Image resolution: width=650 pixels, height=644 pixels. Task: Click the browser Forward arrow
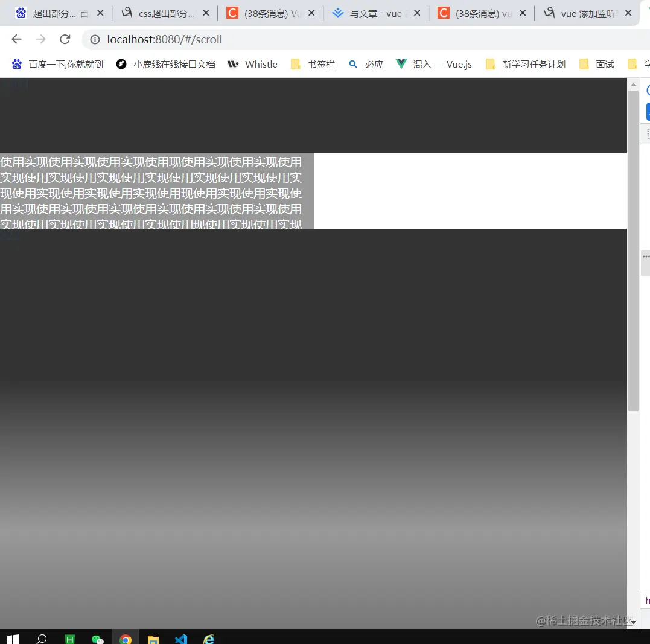pyautogui.click(x=40, y=39)
